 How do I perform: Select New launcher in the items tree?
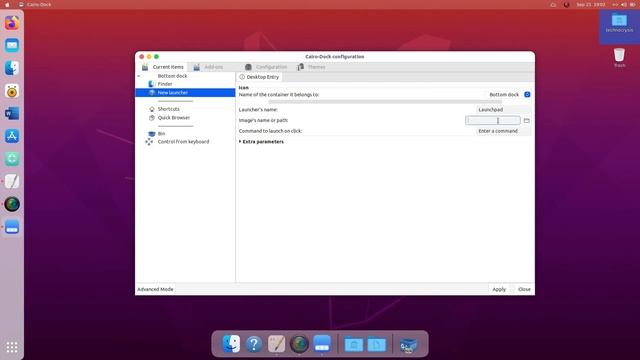pyautogui.click(x=185, y=93)
